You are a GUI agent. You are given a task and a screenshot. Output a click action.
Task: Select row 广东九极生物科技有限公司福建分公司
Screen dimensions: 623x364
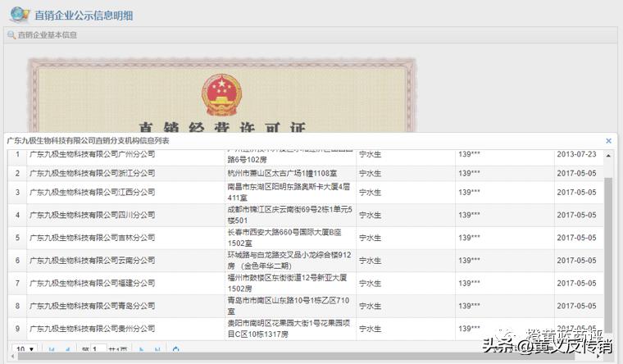coord(306,283)
